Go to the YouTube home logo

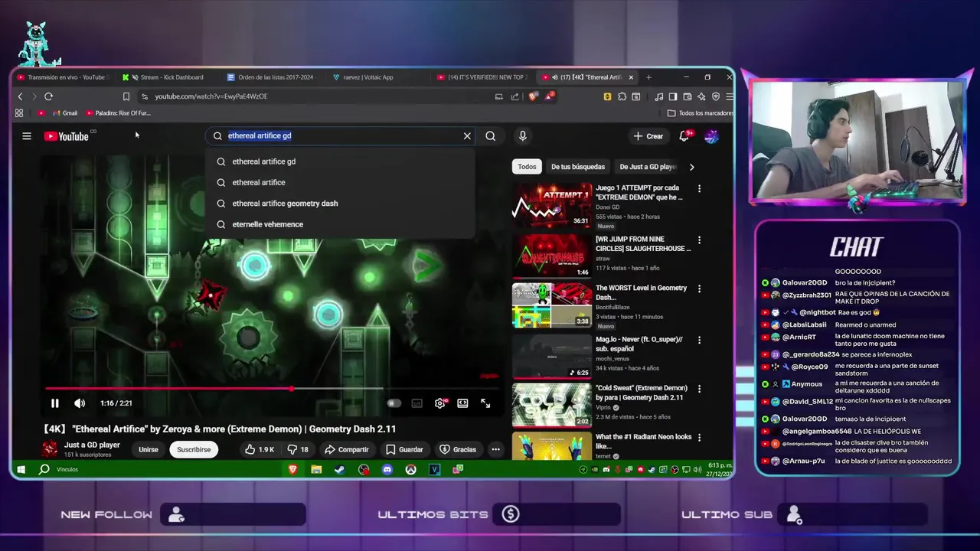[67, 136]
